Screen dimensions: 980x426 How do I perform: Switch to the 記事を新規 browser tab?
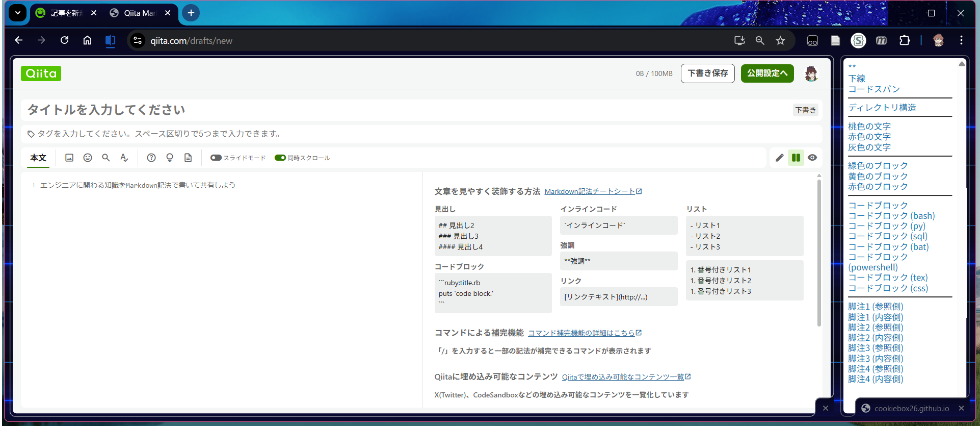tap(66, 13)
